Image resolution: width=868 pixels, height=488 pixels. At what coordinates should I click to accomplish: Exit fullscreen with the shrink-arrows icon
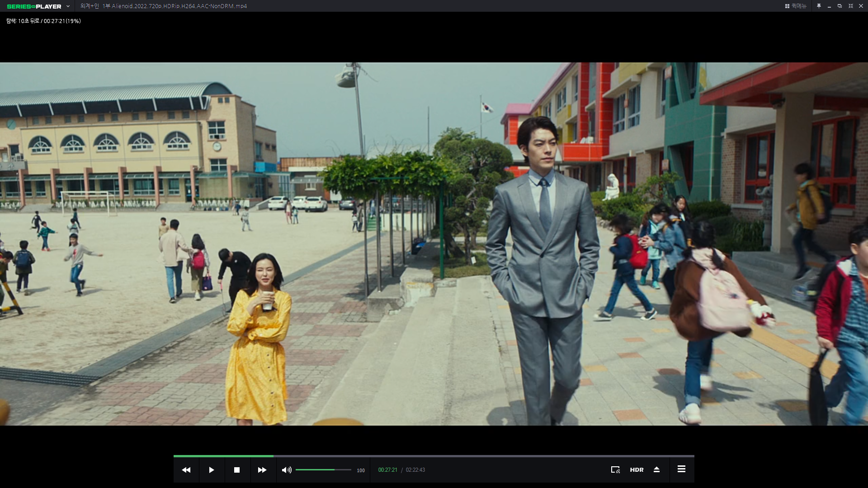pyautogui.click(x=850, y=6)
